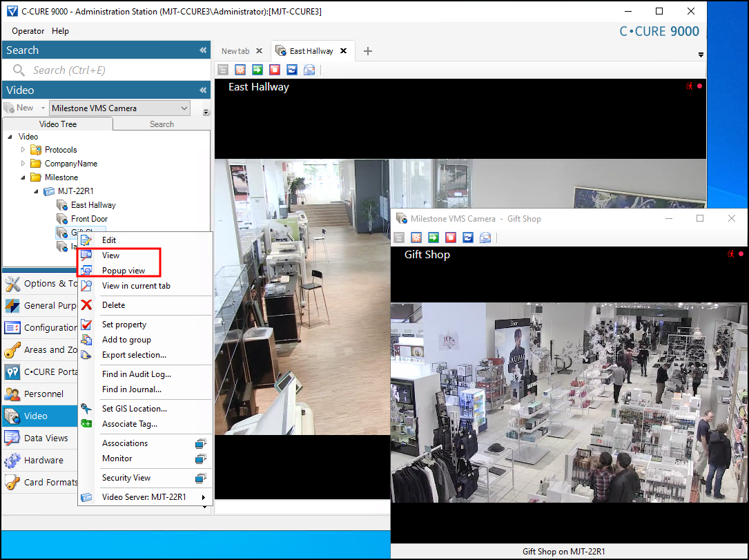Click the red stop icon in Gift Shop window toolbar
Screen dimensions: 749x560
tap(451, 238)
